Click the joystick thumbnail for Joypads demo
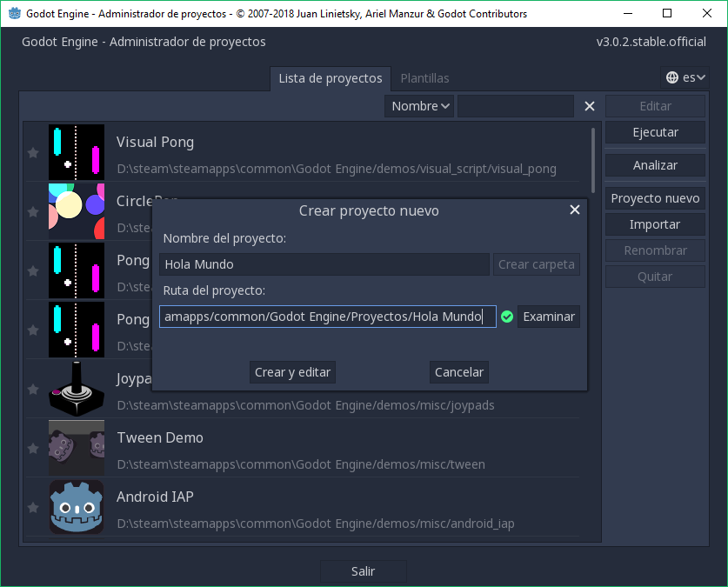The width and height of the screenshot is (728, 587). [77, 389]
